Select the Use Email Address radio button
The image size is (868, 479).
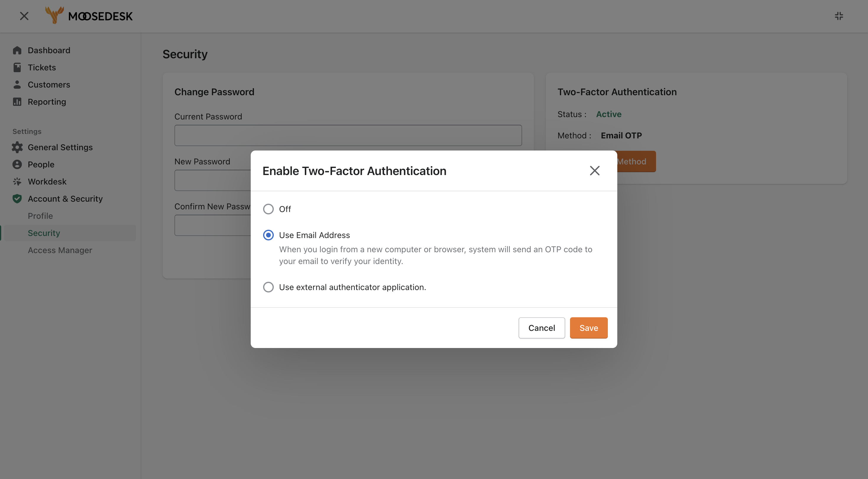pyautogui.click(x=268, y=235)
